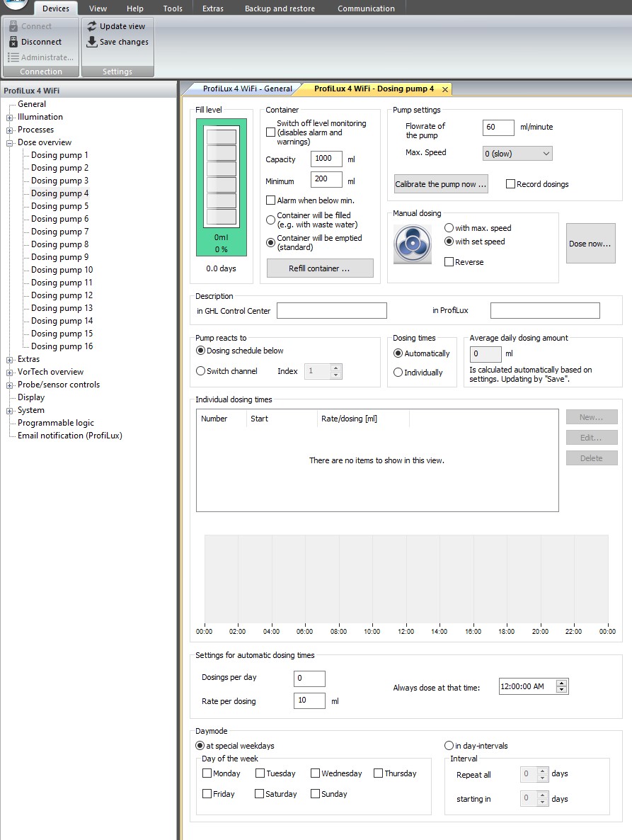Tick the Record dosings checkbox
The height and width of the screenshot is (840, 632).
pyautogui.click(x=510, y=183)
